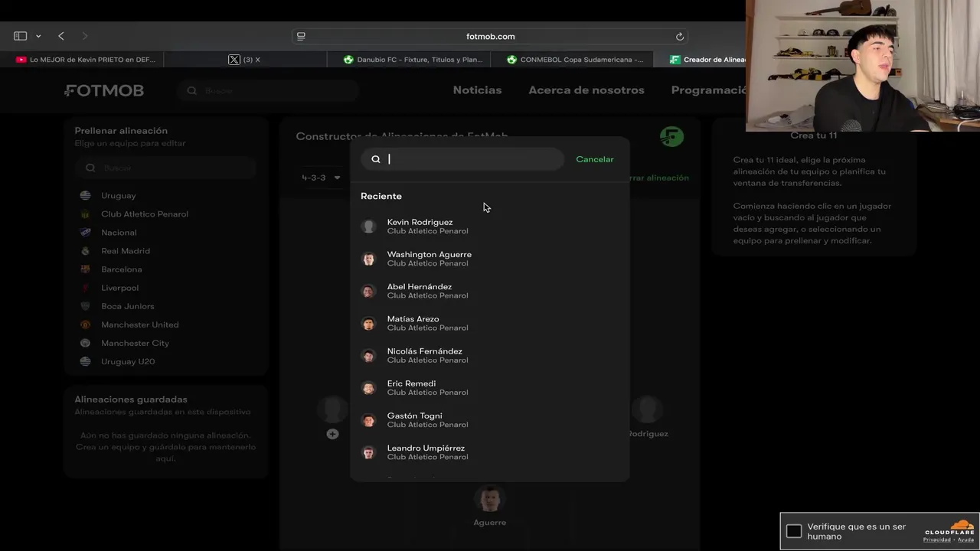Click the Manchester United crest icon
980x551 pixels.
tap(85, 324)
